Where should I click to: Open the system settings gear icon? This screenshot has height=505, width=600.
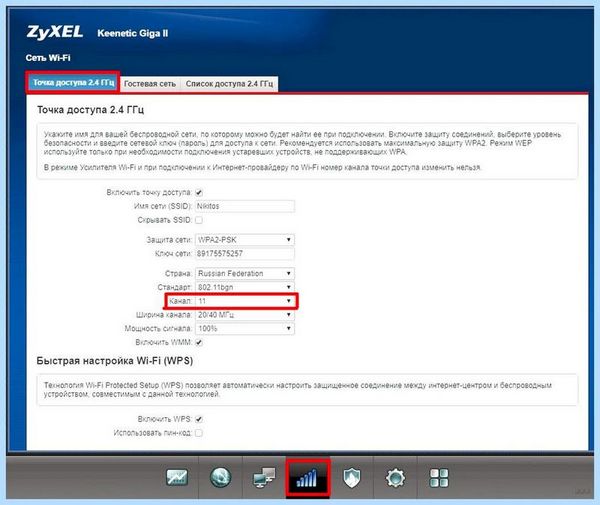pyautogui.click(x=395, y=477)
